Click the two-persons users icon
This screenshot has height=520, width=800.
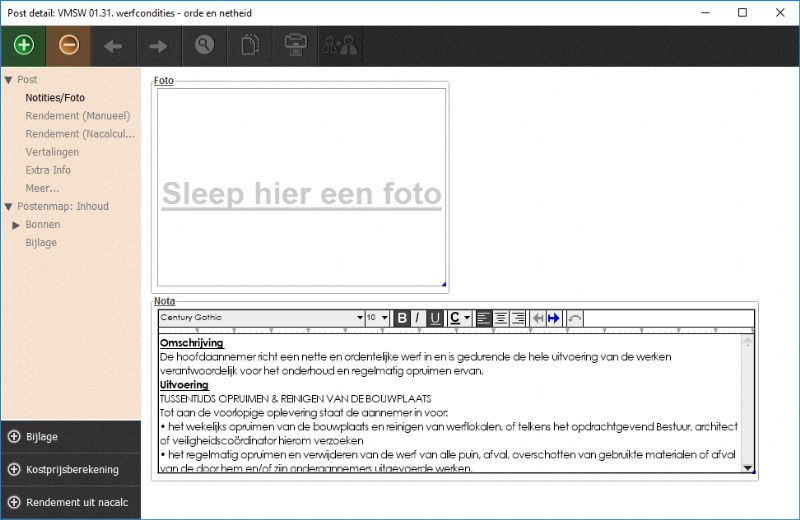[x=339, y=46]
